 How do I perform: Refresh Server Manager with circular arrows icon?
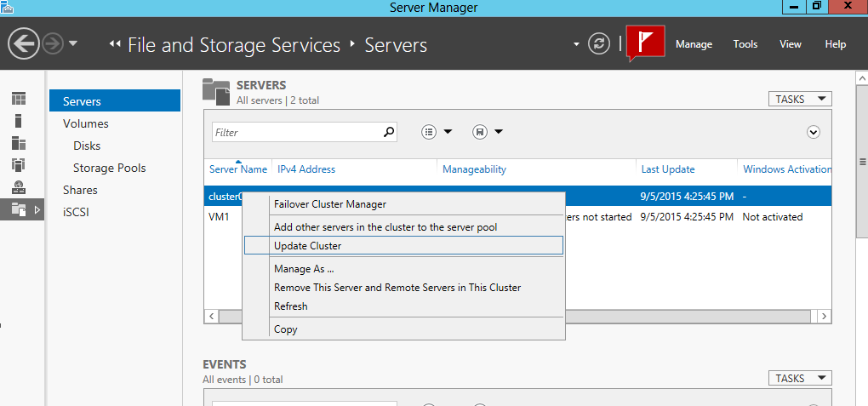click(x=598, y=43)
